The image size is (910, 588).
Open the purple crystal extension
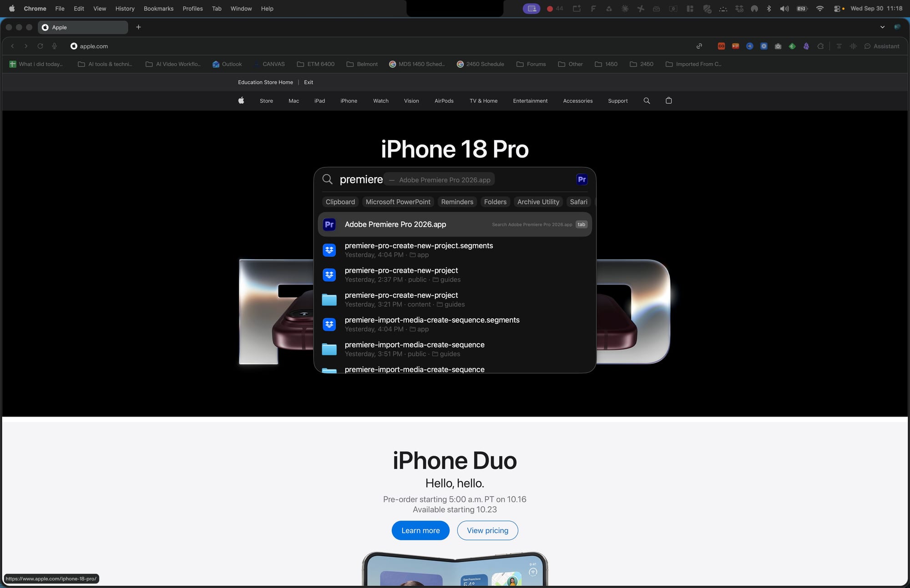coord(806,46)
